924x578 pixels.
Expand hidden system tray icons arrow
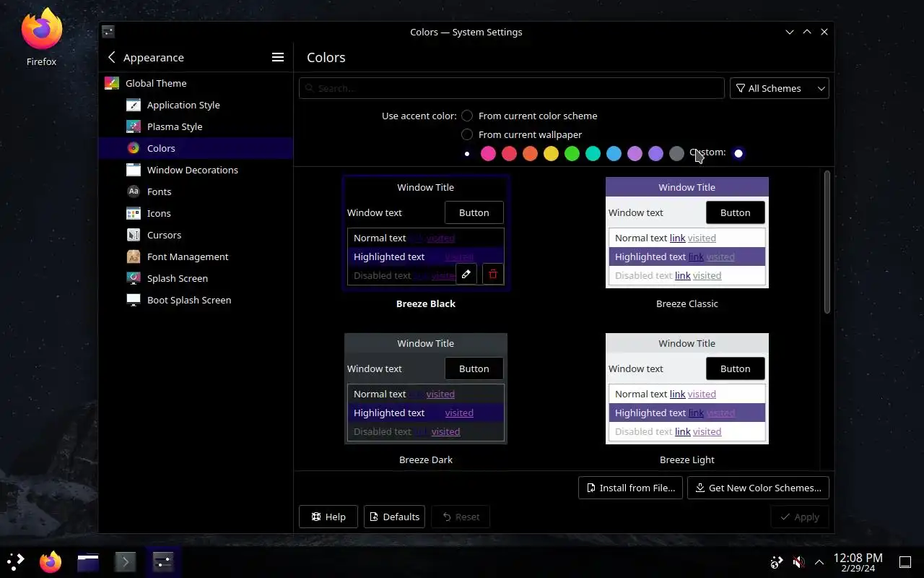pos(819,562)
